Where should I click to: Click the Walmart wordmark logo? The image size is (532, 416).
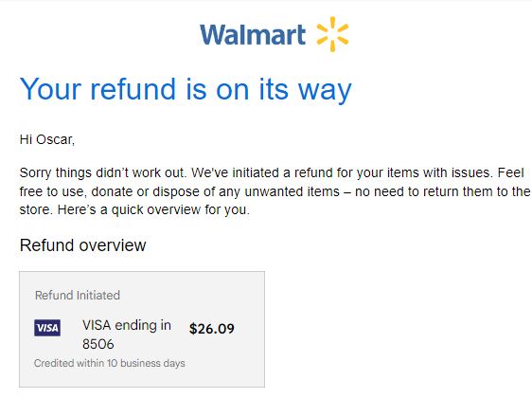pos(253,34)
